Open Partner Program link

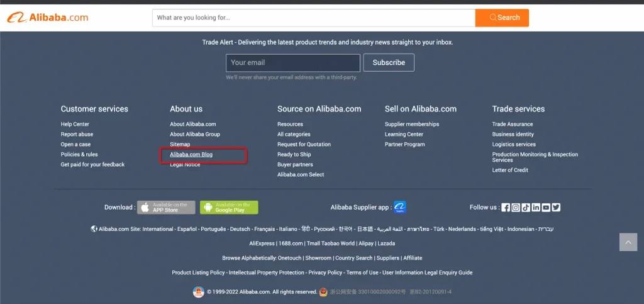click(x=404, y=144)
